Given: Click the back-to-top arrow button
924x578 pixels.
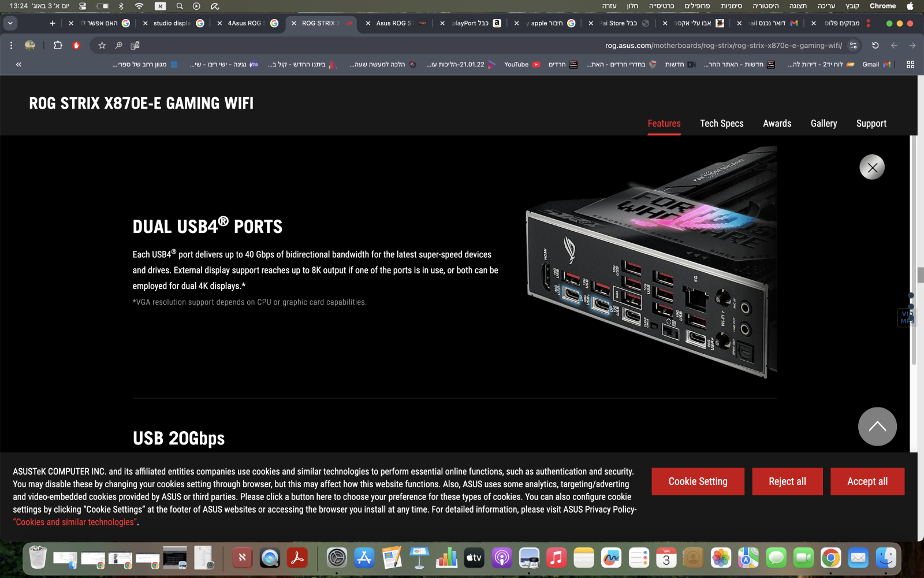Looking at the screenshot, I should tap(877, 427).
